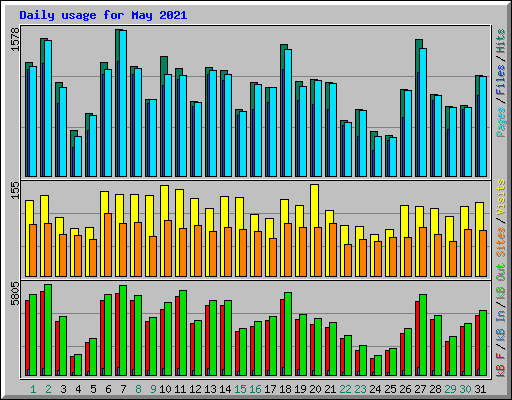Select day label 5 on the x-axis
Image resolution: width=512 pixels, height=400 pixels.
coord(93,389)
